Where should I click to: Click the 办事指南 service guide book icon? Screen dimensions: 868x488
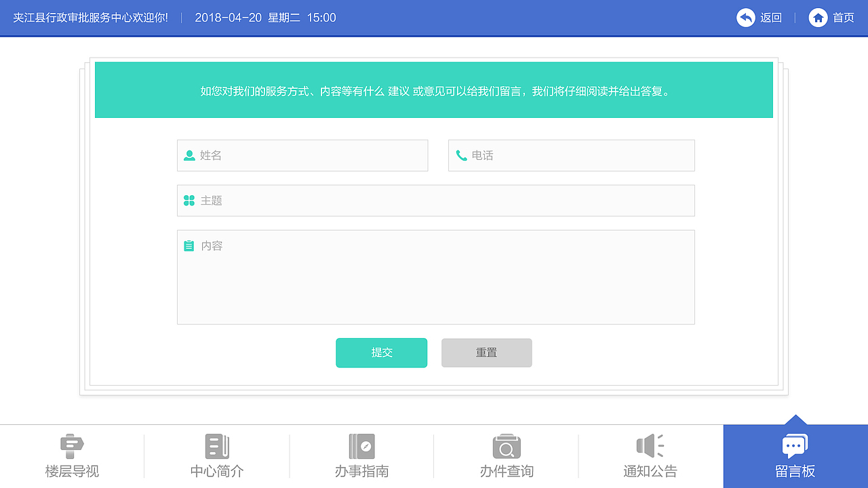[x=360, y=445]
